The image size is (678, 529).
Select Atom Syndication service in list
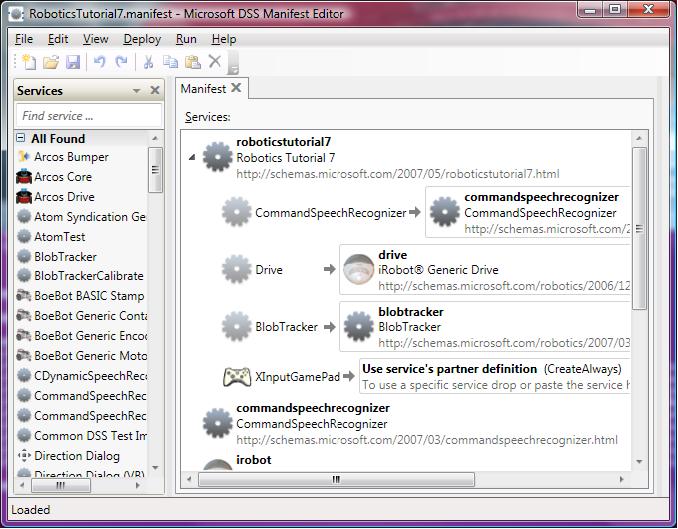pyautogui.click(x=81, y=216)
